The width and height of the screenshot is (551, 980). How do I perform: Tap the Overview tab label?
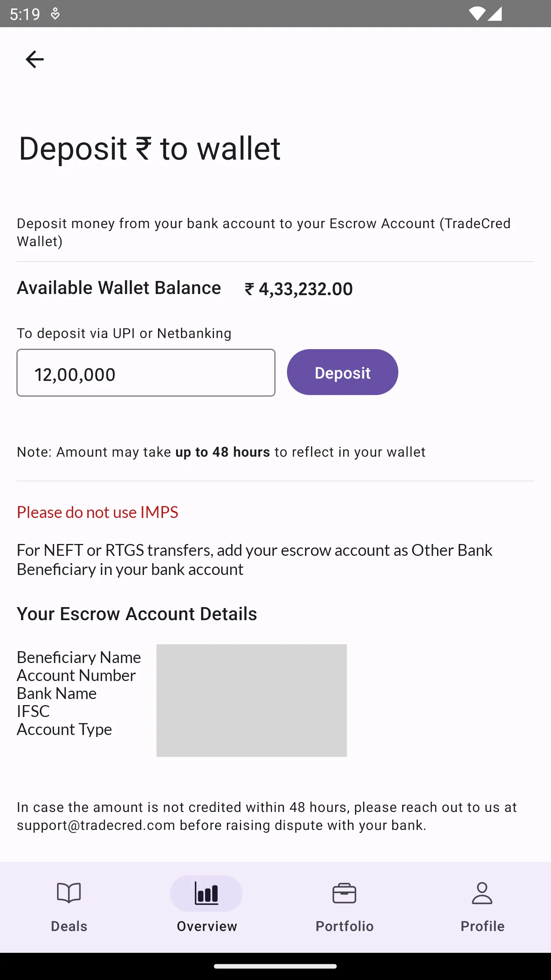point(207,926)
